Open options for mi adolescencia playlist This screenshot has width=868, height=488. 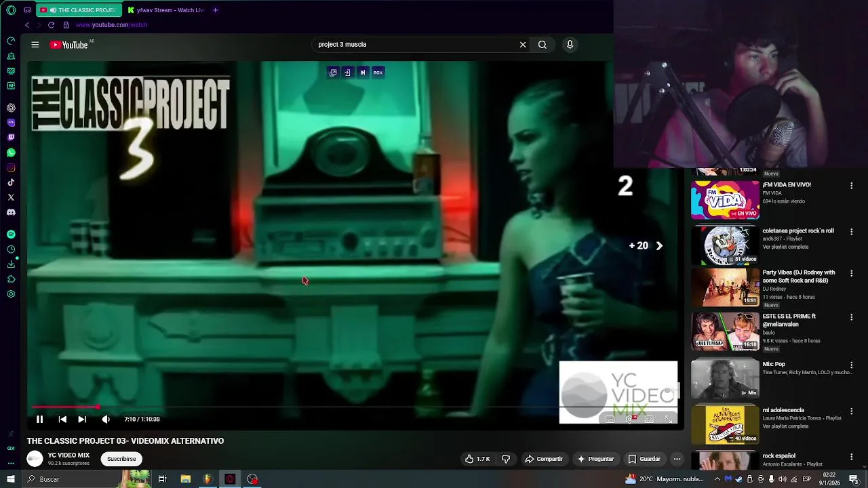852,411
